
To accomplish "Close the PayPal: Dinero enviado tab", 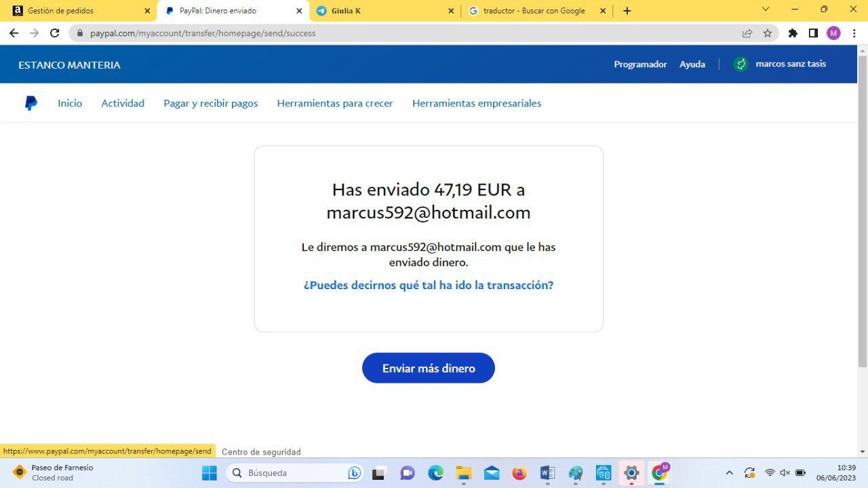I will coord(299,11).
